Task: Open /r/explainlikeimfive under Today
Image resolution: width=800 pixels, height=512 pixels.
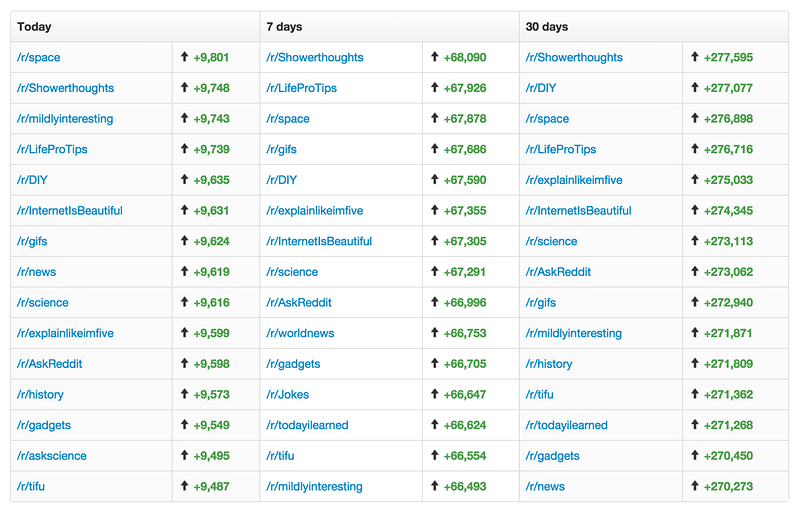Action: 65,332
